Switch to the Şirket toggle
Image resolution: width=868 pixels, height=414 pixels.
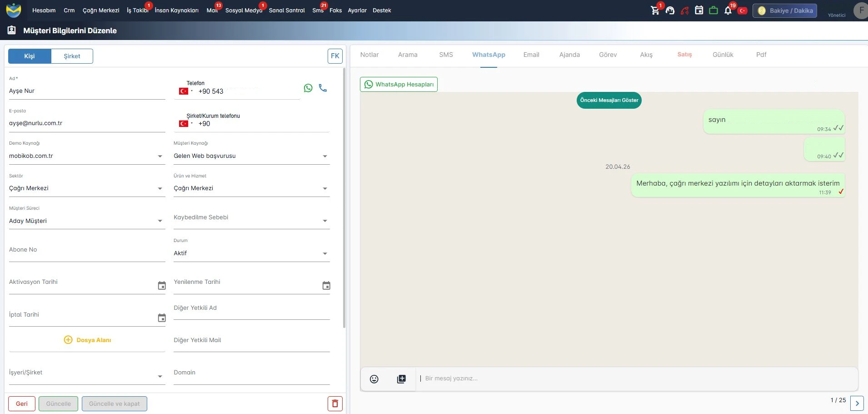point(72,56)
